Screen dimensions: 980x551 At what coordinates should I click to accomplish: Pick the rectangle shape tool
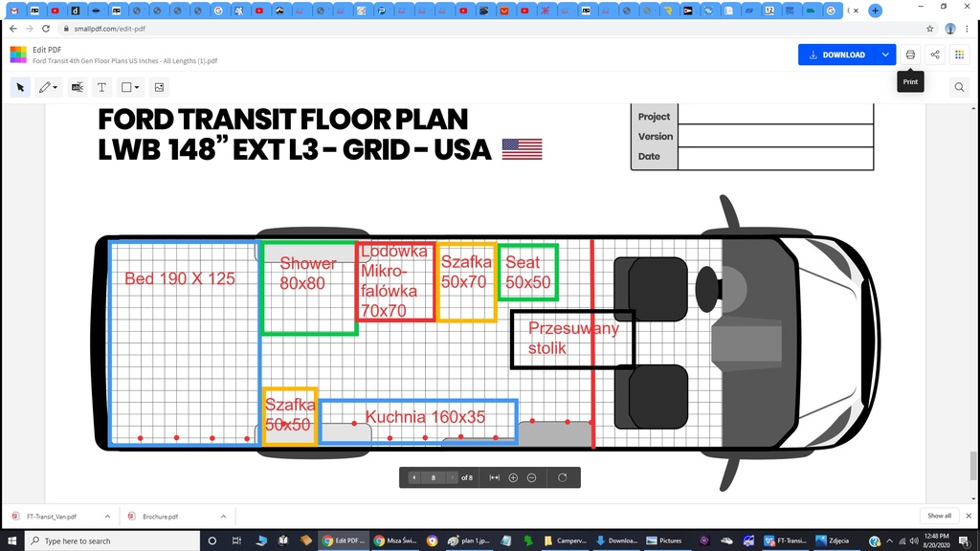[126, 87]
